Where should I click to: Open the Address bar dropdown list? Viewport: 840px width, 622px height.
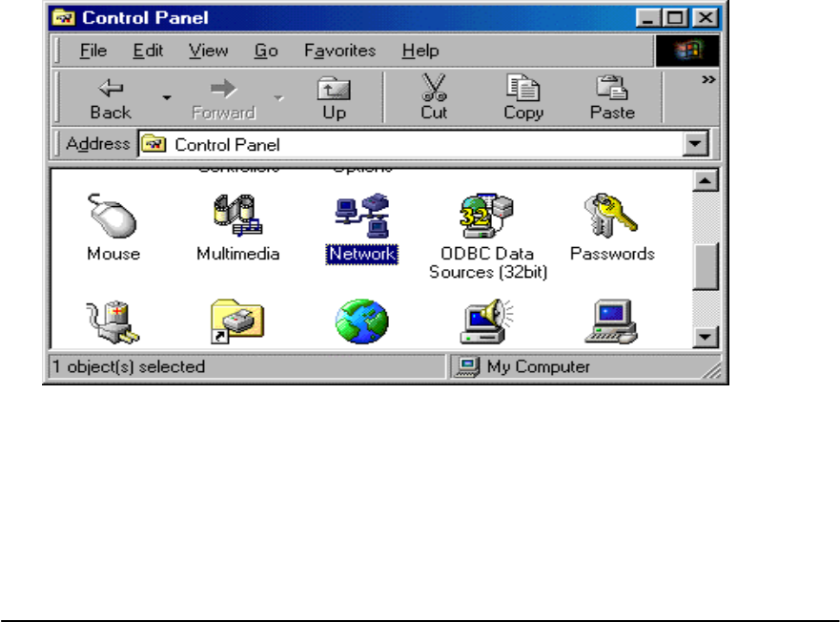tap(695, 144)
